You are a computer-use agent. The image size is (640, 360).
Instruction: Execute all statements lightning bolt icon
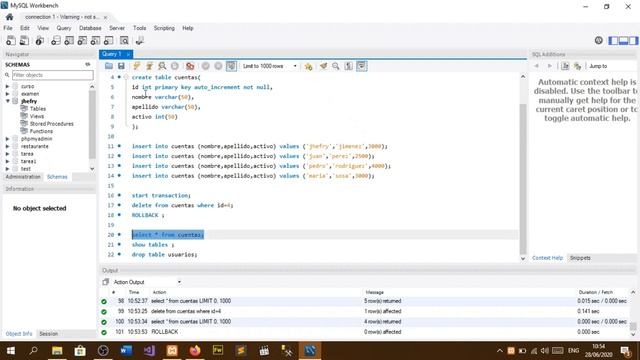coord(137,66)
